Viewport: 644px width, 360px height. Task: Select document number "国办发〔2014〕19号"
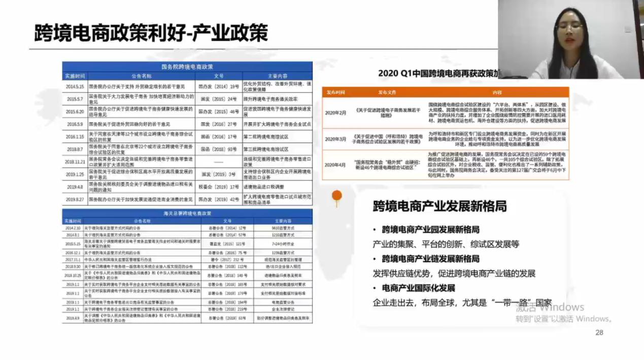219,87
